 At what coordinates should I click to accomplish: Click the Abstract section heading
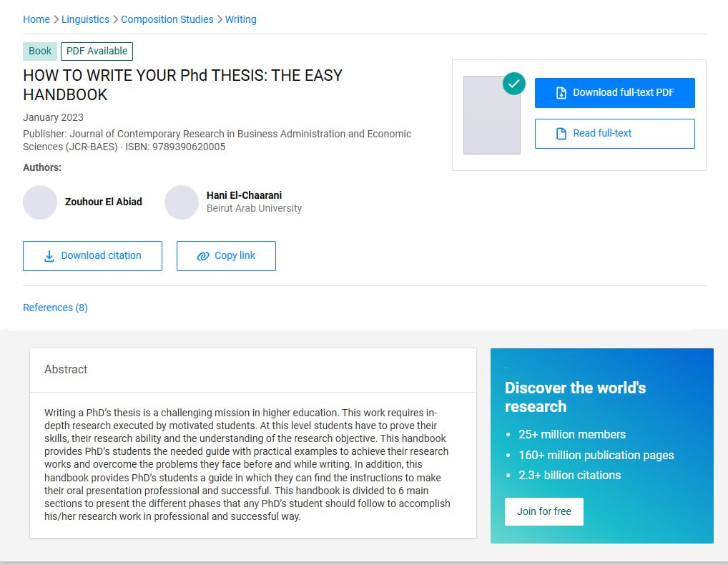(66, 370)
